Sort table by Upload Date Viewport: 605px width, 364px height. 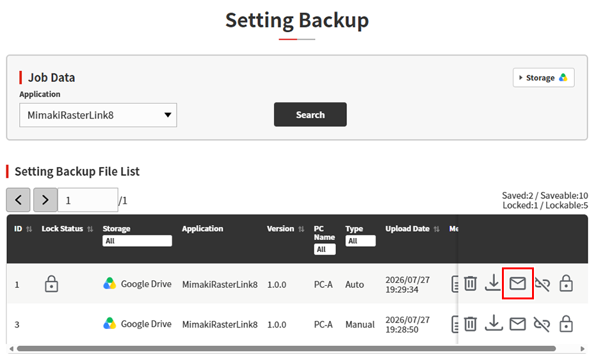[437, 229]
